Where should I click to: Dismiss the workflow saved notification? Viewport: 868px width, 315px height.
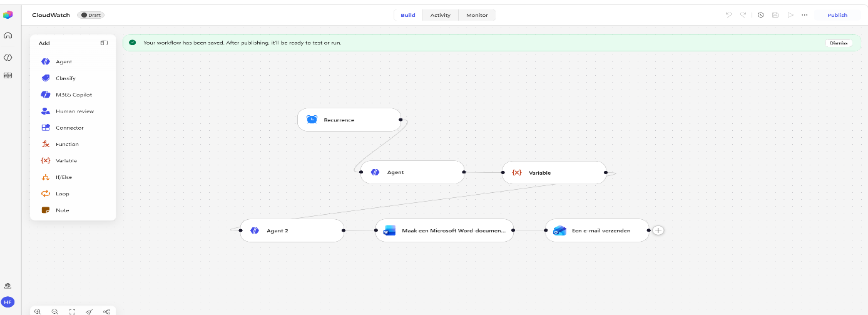coord(839,43)
